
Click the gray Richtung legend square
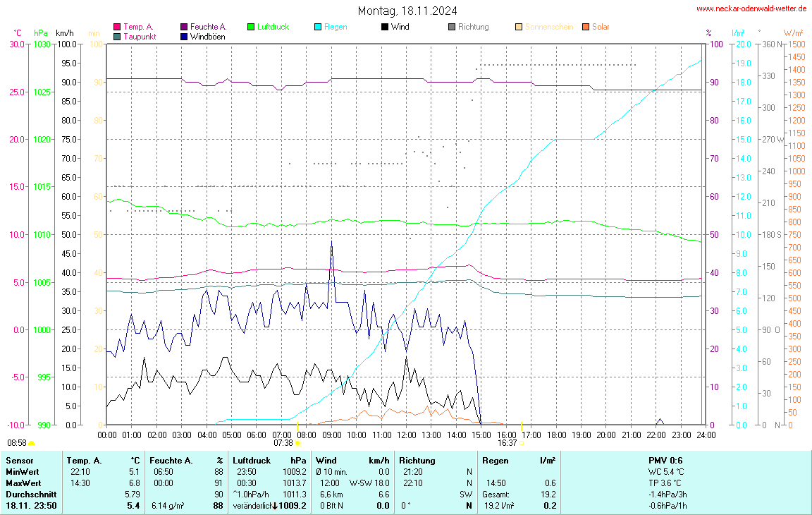[452, 27]
